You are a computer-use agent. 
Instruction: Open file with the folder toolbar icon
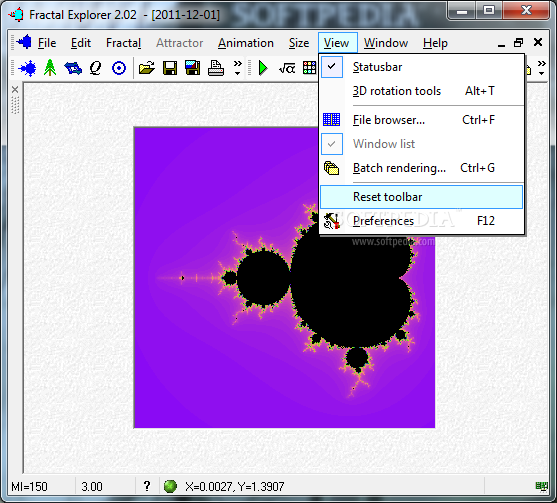[x=147, y=67]
